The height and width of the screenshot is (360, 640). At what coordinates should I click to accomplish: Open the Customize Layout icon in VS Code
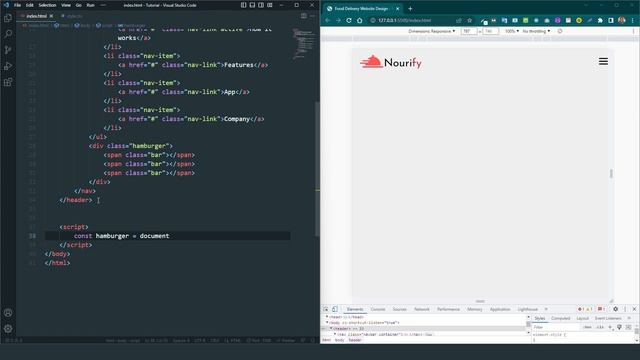(270, 5)
